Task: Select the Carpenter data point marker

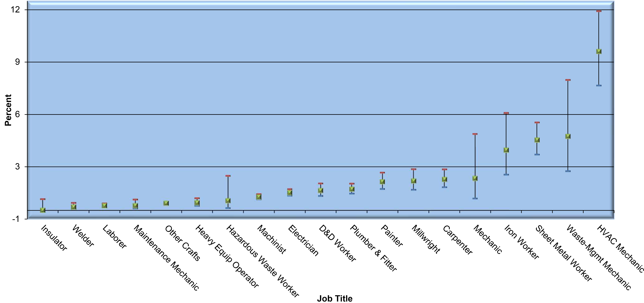Action: (x=444, y=179)
